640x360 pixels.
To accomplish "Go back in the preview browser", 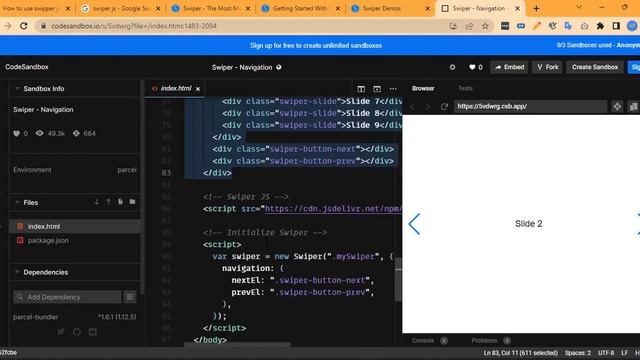I will [x=412, y=107].
